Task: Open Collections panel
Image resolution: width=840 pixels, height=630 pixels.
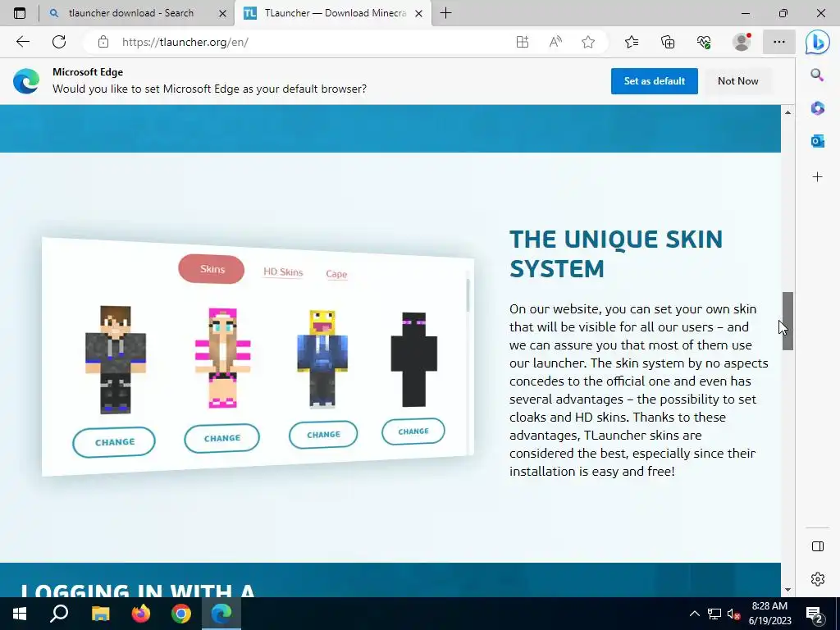Action: (x=668, y=42)
